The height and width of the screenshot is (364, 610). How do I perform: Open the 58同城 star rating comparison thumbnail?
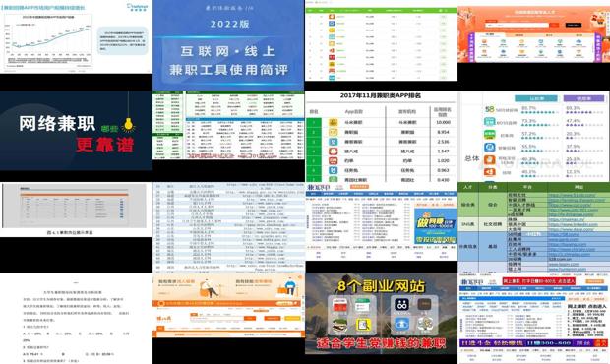(x=533, y=137)
